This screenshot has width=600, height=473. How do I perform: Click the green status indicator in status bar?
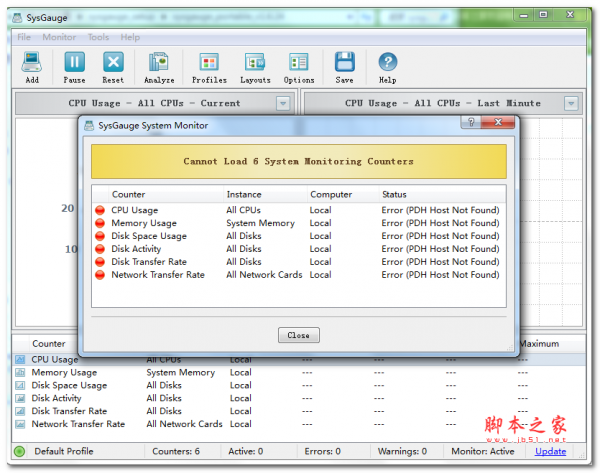click(19, 452)
